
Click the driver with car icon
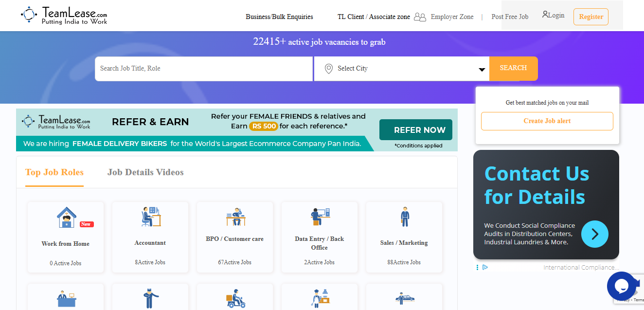coord(405,298)
